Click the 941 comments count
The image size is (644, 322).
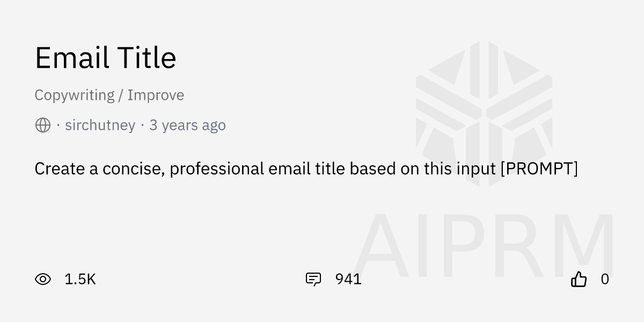pos(348,279)
